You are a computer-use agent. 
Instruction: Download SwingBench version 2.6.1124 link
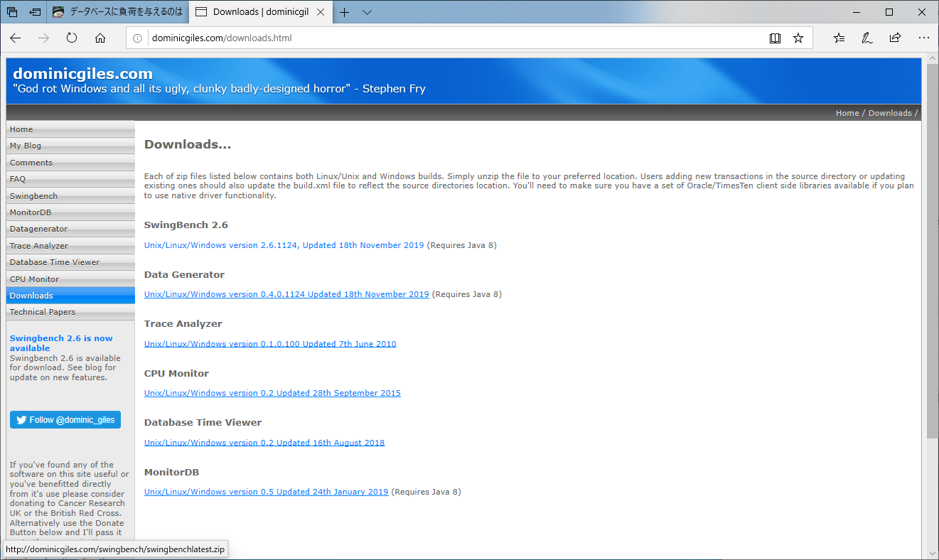(284, 245)
